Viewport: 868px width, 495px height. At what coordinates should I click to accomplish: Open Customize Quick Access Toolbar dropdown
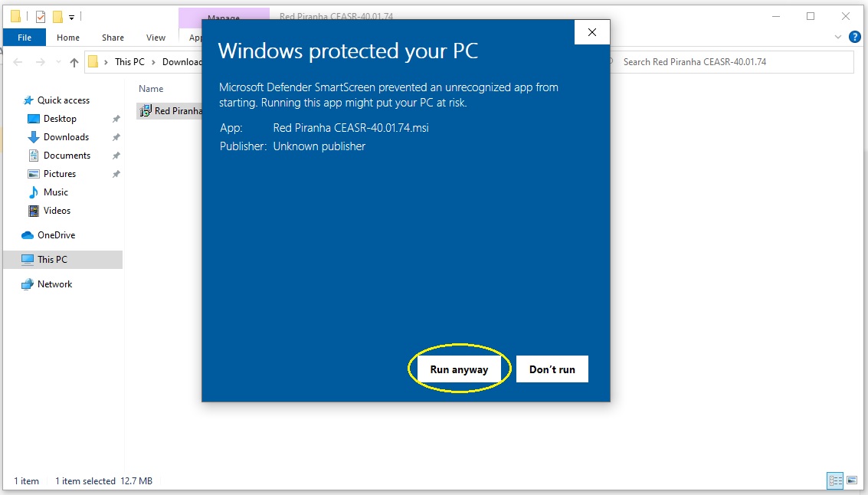(x=71, y=18)
